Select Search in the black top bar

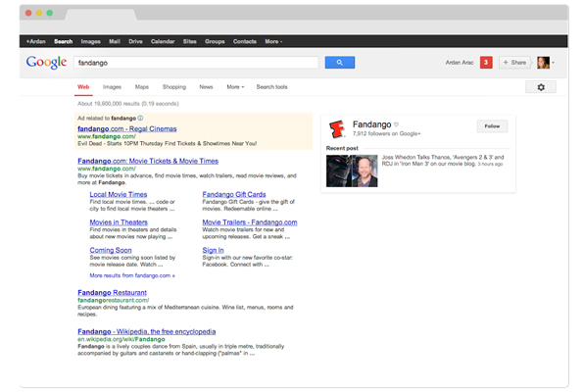point(64,42)
